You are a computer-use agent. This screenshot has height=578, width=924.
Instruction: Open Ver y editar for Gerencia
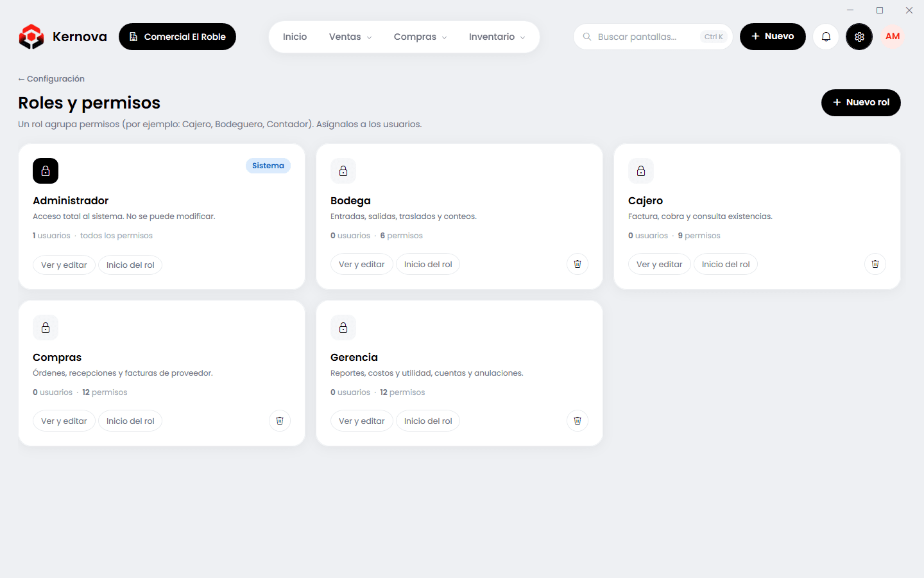[x=362, y=421]
